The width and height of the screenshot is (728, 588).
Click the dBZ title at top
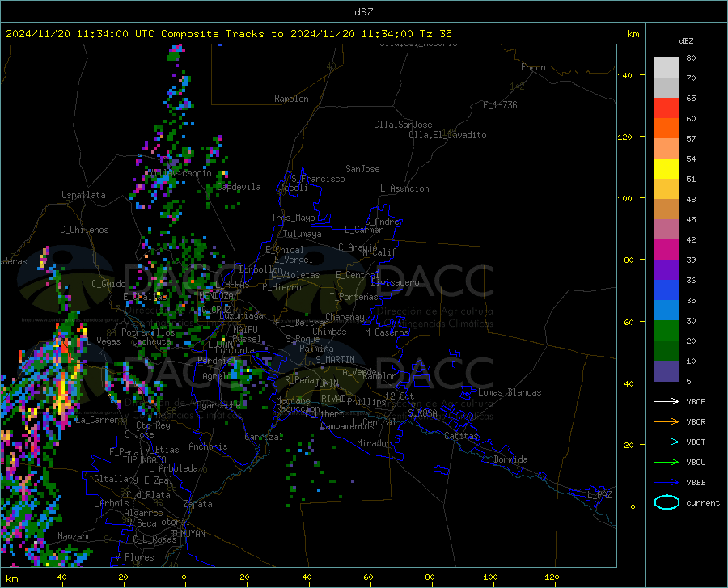coord(363,12)
